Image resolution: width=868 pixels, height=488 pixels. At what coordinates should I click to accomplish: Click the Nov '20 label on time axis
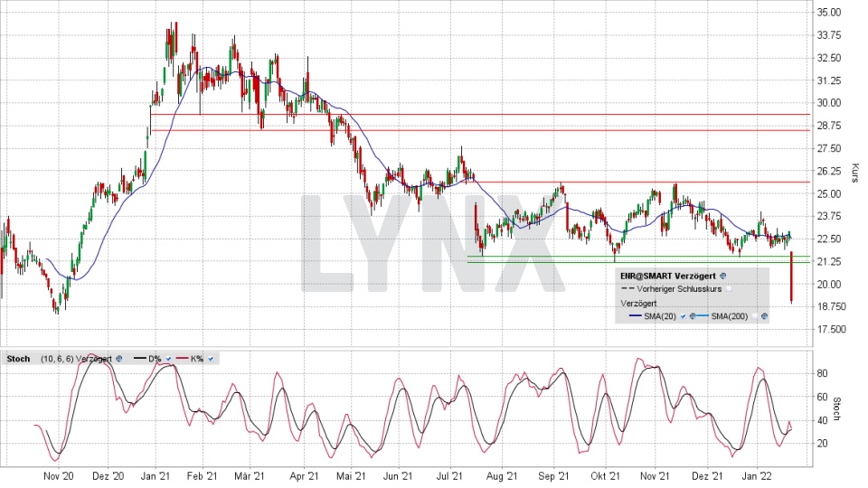click(x=57, y=475)
